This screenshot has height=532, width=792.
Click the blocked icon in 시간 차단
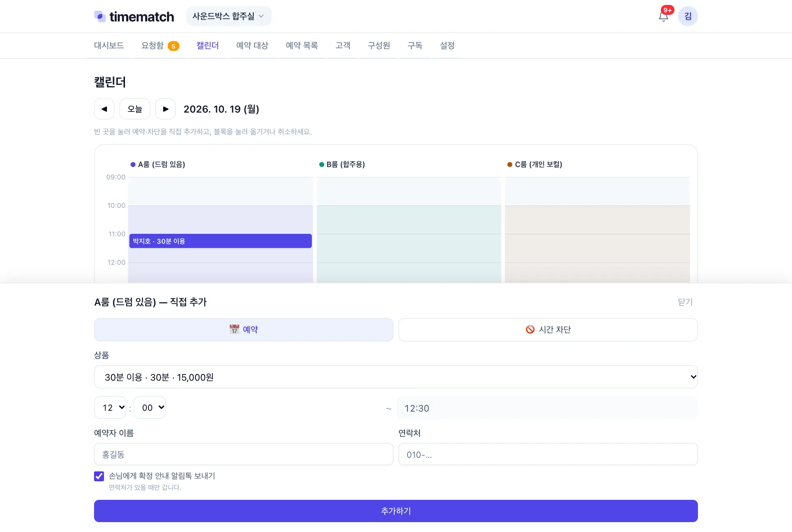pos(530,330)
